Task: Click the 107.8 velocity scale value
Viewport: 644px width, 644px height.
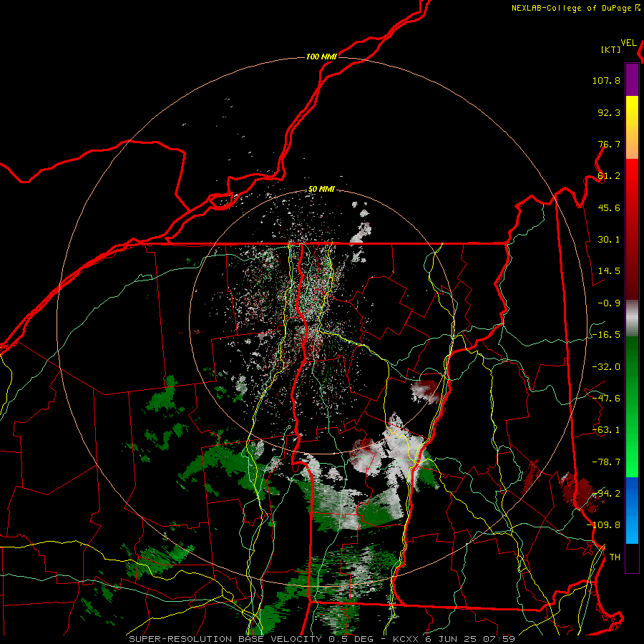Action: (x=606, y=80)
